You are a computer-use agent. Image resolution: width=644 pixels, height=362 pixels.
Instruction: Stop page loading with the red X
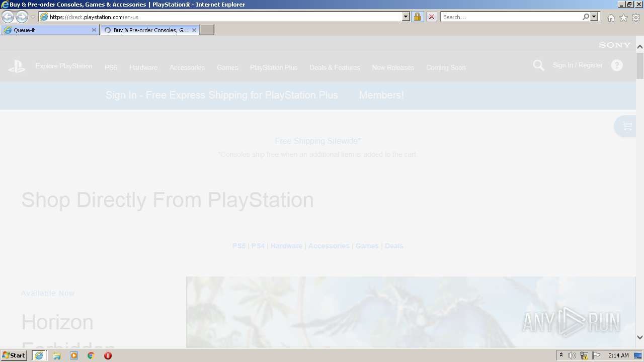431,17
